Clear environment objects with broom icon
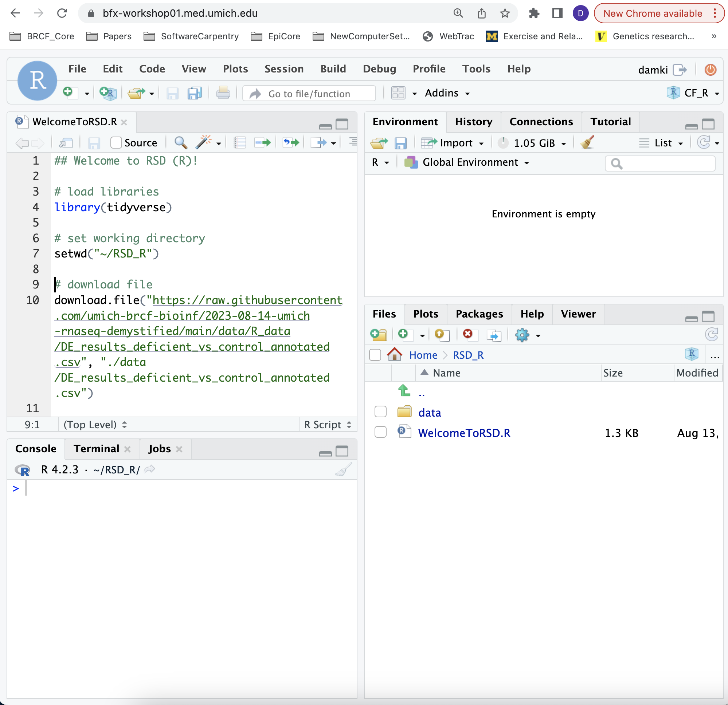The height and width of the screenshot is (705, 728). coord(587,142)
